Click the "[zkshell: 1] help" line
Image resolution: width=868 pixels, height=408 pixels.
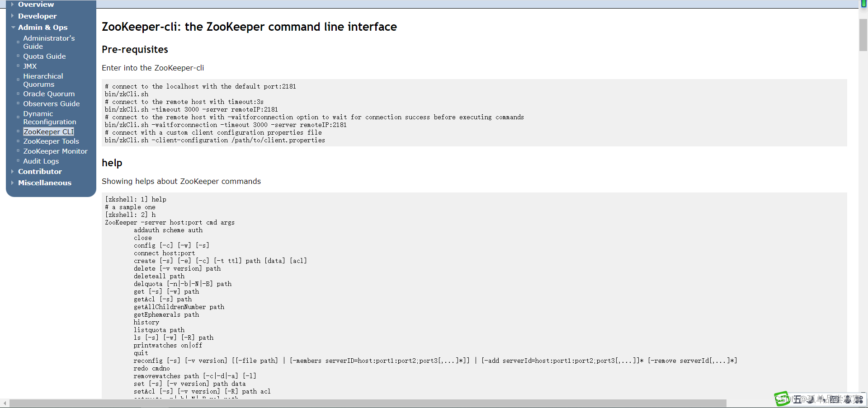pos(136,199)
